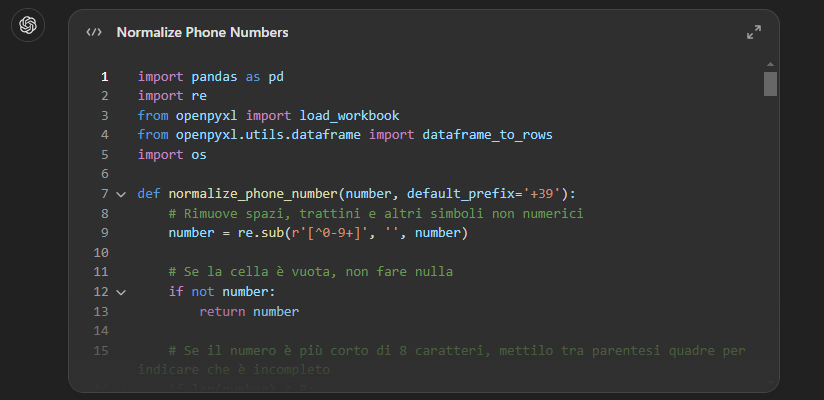Click the 'Se la cella è vuota' comment
The height and width of the screenshot is (400, 824).
click(311, 272)
